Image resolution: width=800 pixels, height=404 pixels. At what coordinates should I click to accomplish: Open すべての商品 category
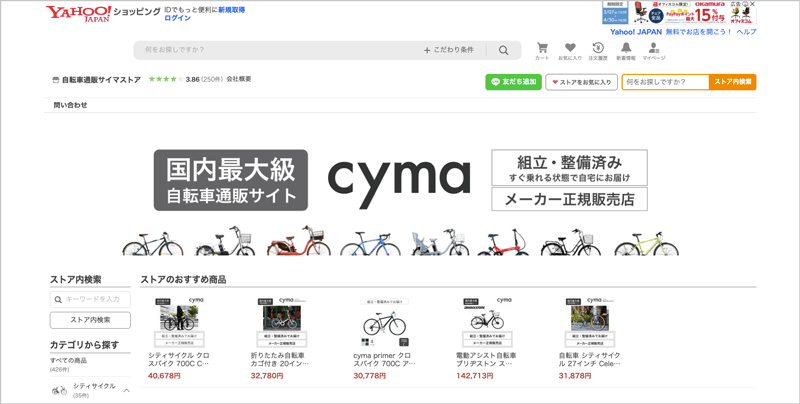68,360
